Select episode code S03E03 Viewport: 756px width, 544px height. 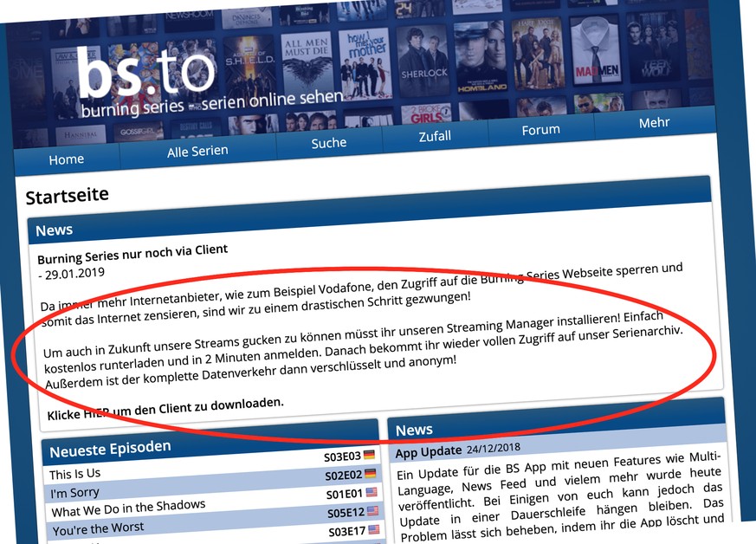(x=342, y=457)
